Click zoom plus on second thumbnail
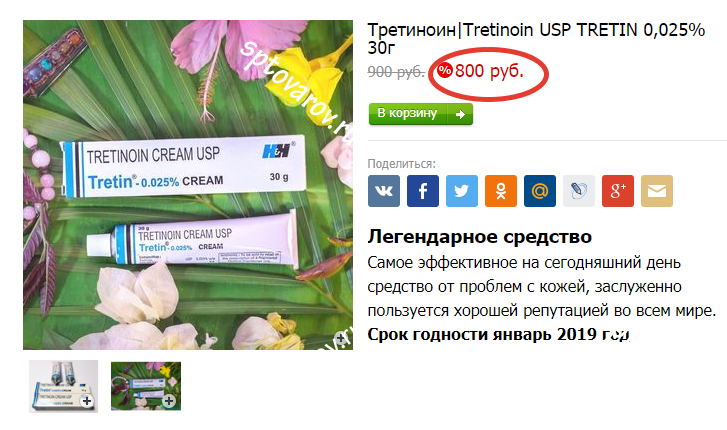This screenshot has height=430, width=727. (169, 400)
